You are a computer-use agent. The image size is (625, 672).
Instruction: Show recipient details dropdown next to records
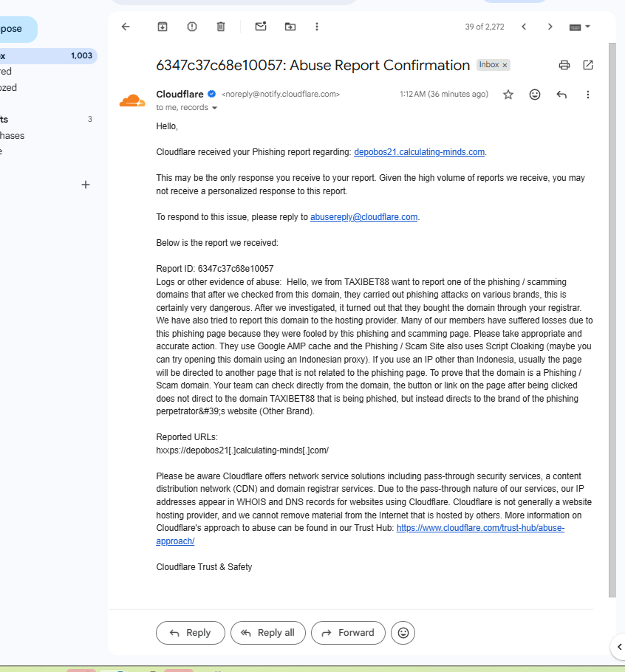click(214, 108)
